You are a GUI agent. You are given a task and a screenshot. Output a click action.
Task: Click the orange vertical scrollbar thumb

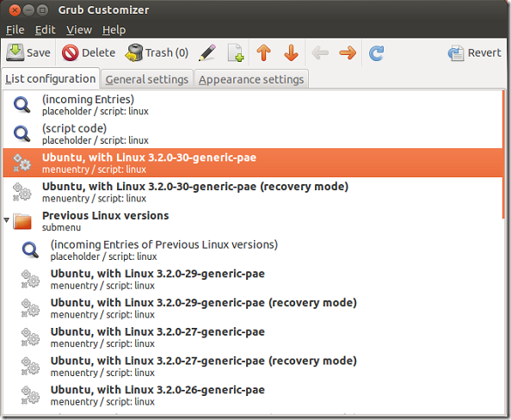tap(504, 155)
